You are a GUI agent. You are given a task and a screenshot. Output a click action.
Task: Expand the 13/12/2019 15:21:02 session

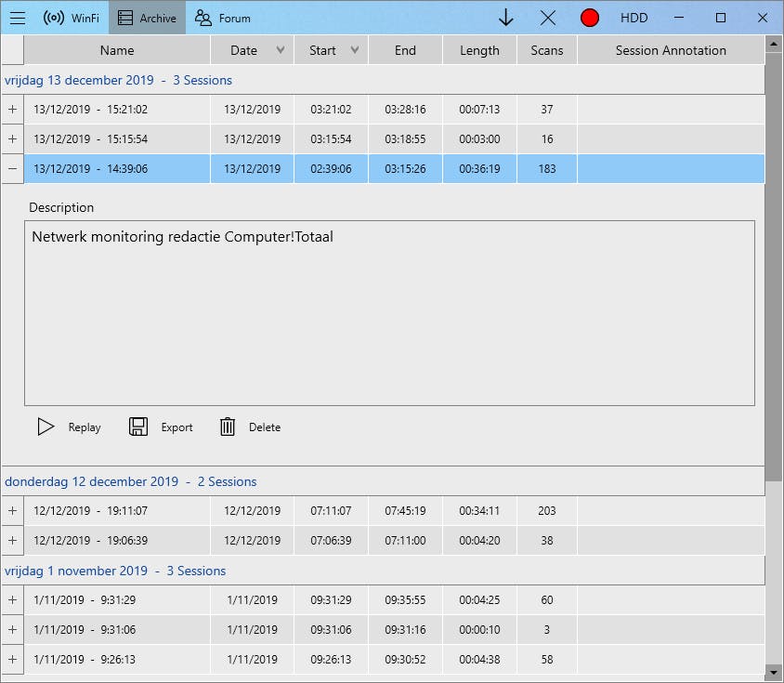coord(12,110)
